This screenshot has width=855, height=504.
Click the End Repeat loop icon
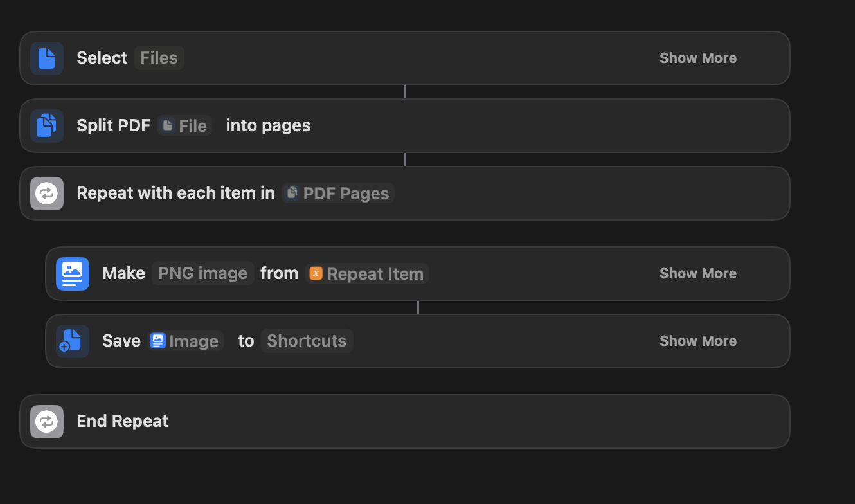[47, 421]
